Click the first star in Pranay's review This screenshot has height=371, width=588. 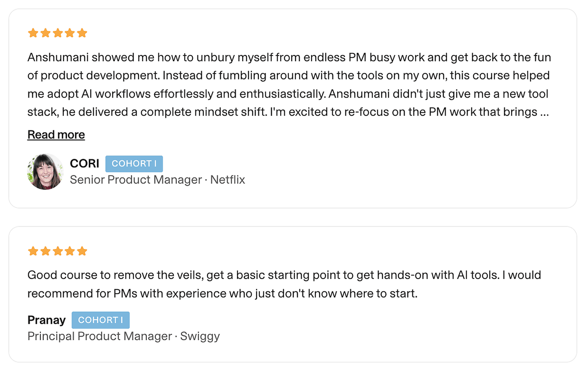coord(33,251)
